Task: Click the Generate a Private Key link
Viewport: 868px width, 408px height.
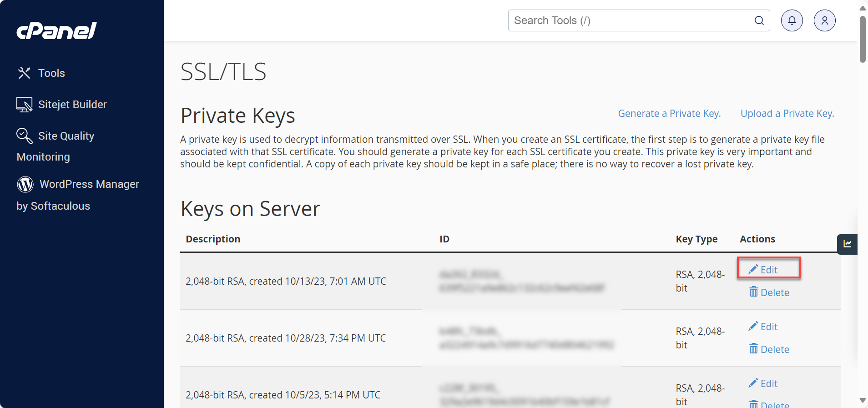Action: 669,114
